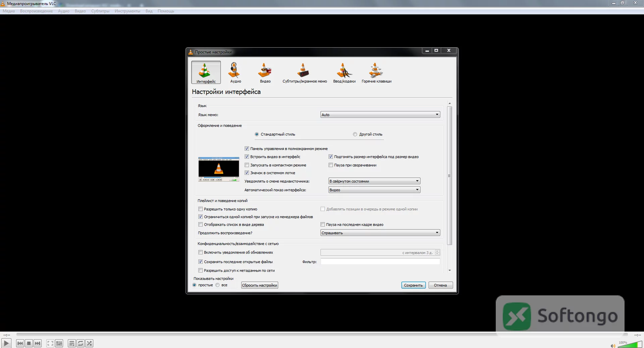
Task: Open Автоматический показ интерфейса Видео dropdown
Action: point(374,190)
